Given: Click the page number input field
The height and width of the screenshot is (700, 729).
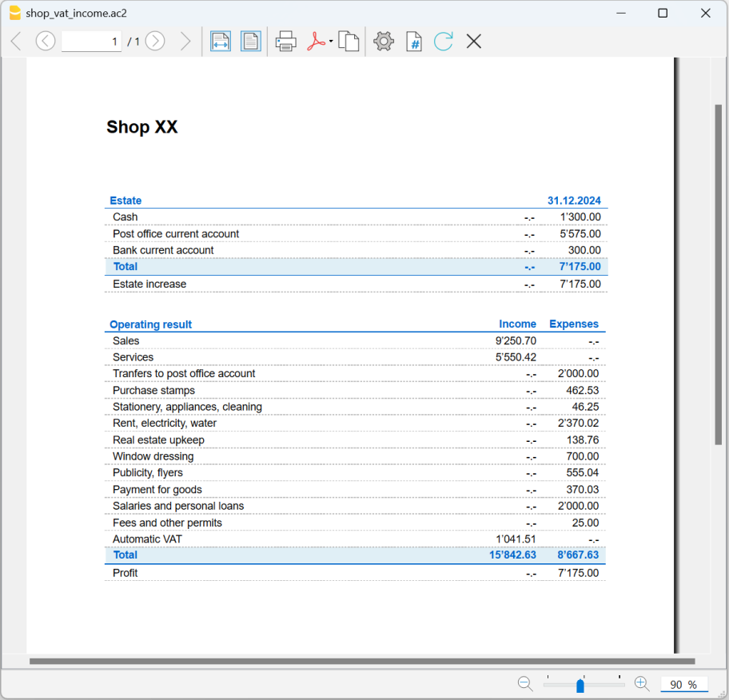Looking at the screenshot, I should pos(92,42).
